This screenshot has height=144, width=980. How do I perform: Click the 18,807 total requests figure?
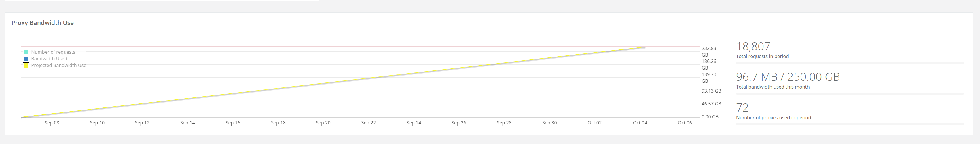pyautogui.click(x=753, y=46)
